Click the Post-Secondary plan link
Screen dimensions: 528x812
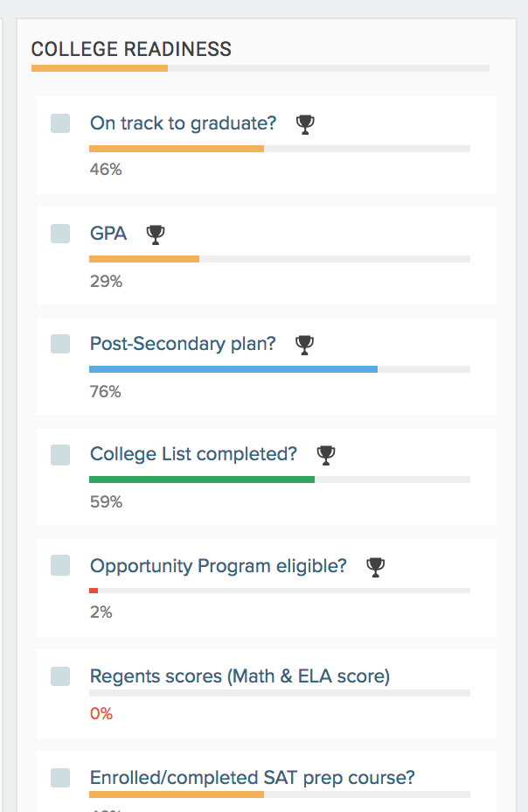pyautogui.click(x=183, y=344)
